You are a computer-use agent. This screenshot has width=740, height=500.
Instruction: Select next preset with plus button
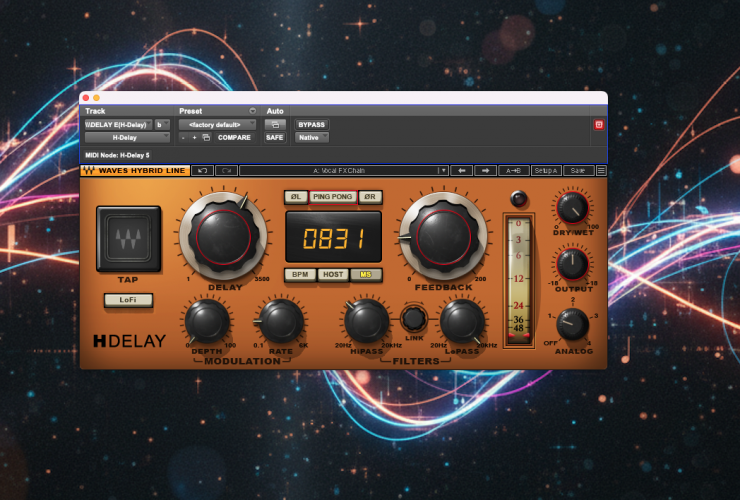point(194,137)
